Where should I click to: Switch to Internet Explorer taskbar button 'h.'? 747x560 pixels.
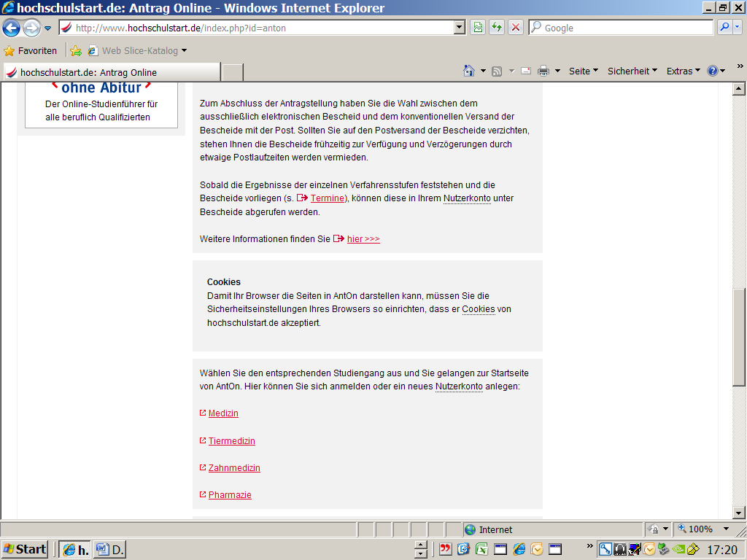click(x=75, y=550)
